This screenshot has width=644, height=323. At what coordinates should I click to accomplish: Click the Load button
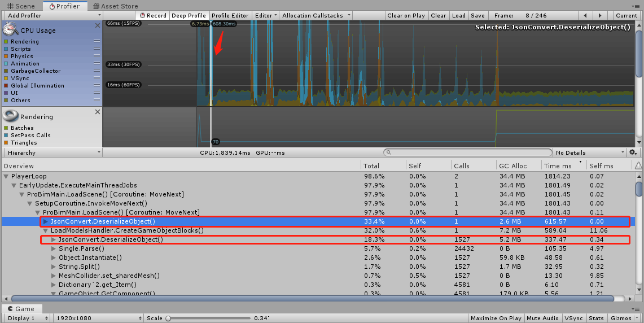coord(459,16)
